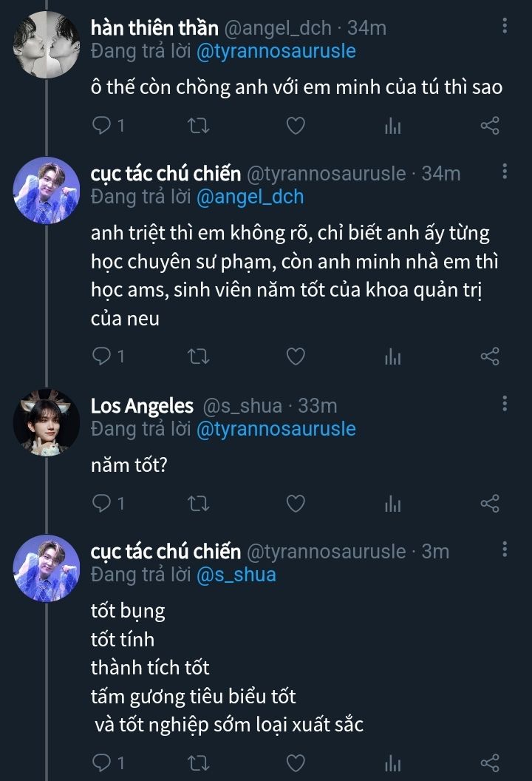
Task: Reply to the tweet mentioning "khoa quản trị"
Action: tap(101, 356)
